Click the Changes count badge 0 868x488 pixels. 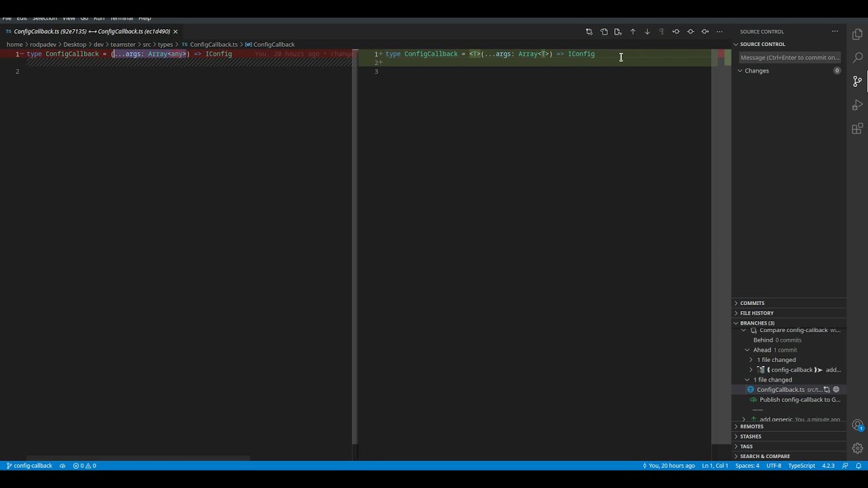(x=837, y=70)
